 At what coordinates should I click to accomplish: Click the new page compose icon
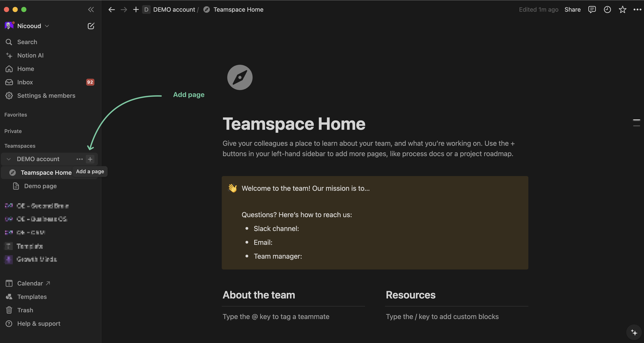tap(91, 26)
